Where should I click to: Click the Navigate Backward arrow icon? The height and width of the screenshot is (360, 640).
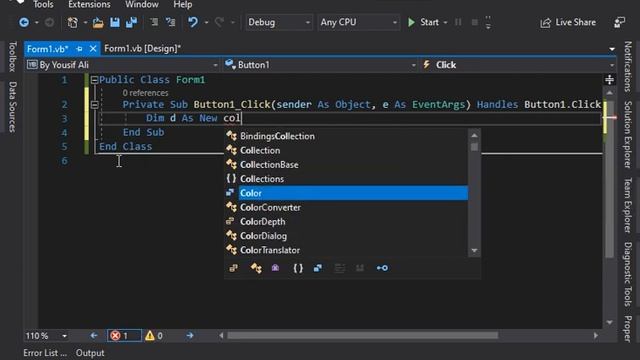click(24, 22)
